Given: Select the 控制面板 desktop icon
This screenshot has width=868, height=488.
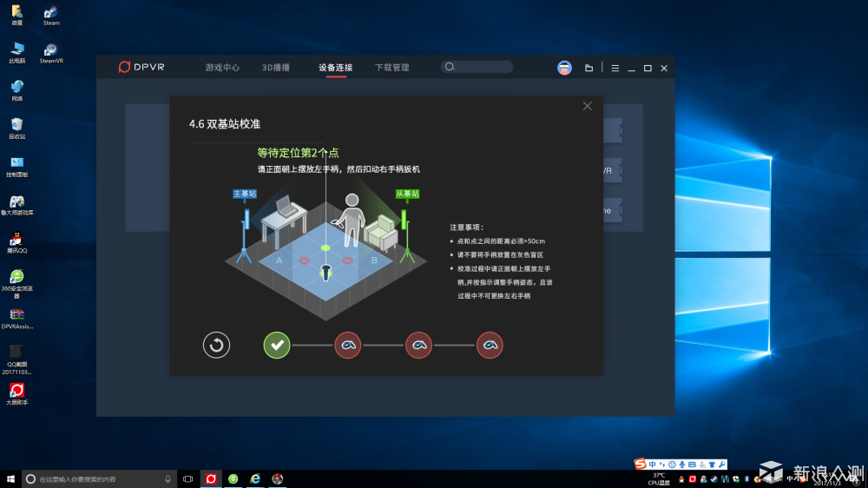Looking at the screenshot, I should (x=17, y=168).
